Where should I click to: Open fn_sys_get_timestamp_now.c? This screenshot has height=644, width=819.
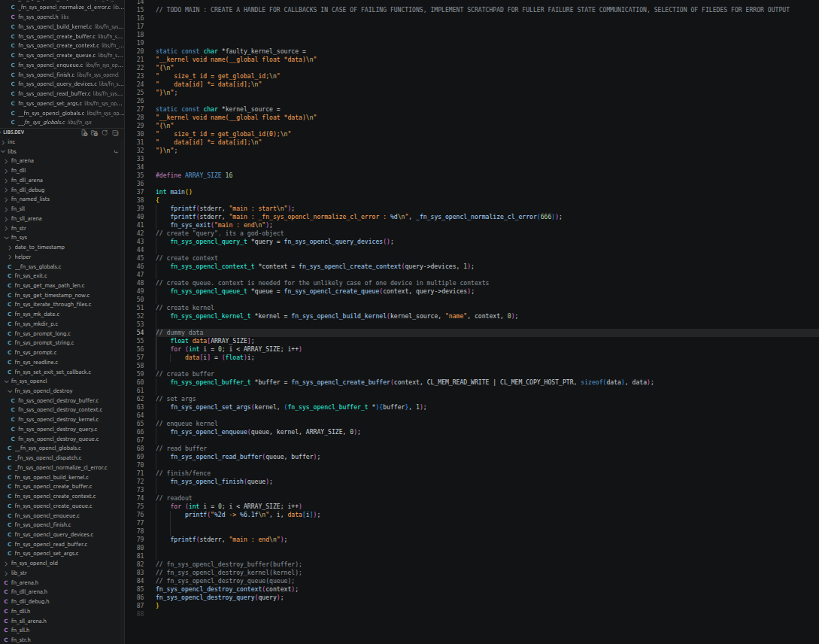52,295
